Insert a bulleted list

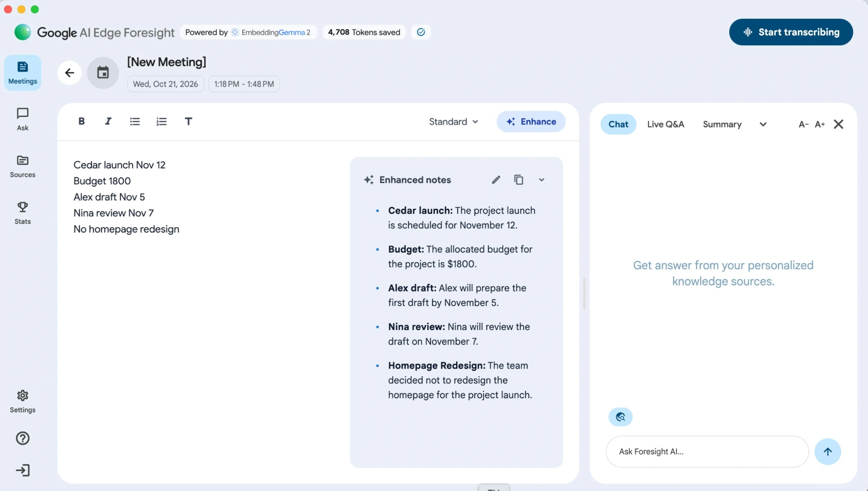pos(135,121)
